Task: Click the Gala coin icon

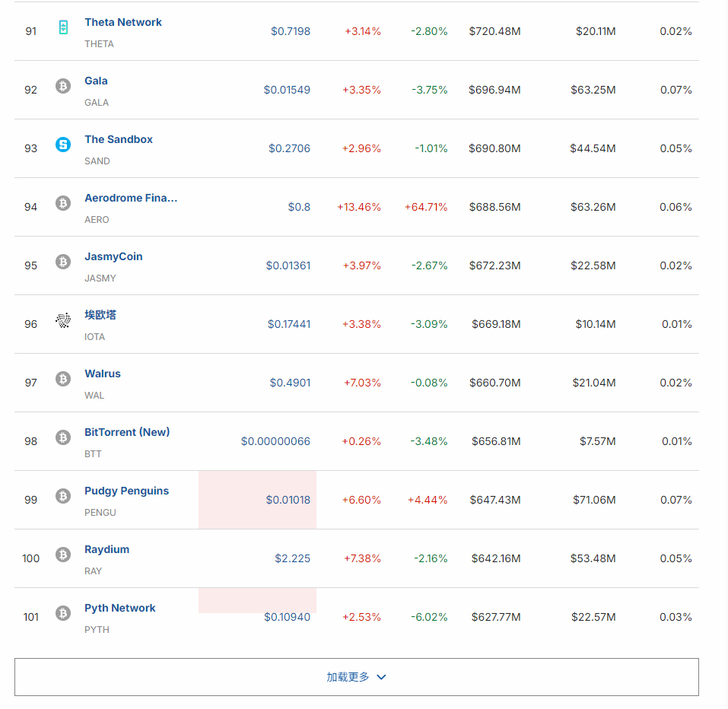Action: pyautogui.click(x=63, y=86)
